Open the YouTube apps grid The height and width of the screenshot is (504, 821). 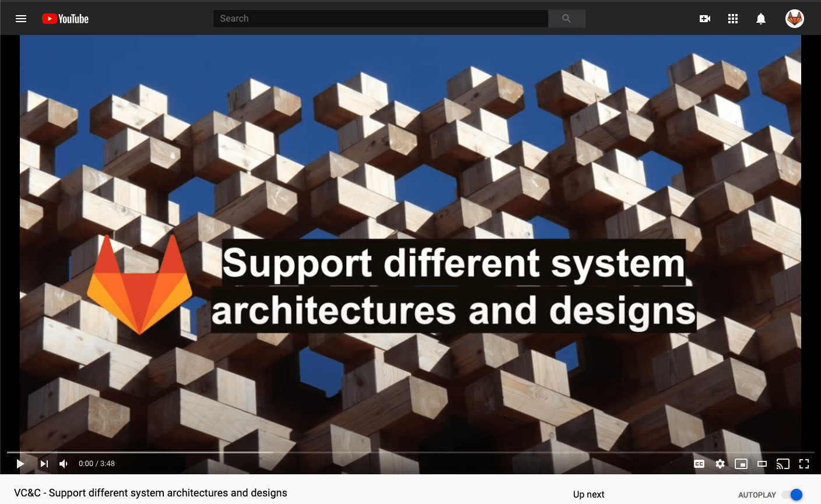point(733,19)
